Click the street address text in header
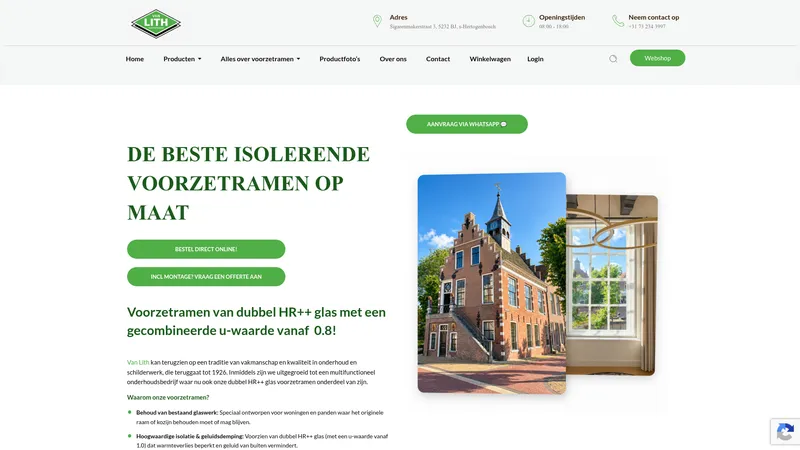This screenshot has height=450, width=800. click(443, 27)
